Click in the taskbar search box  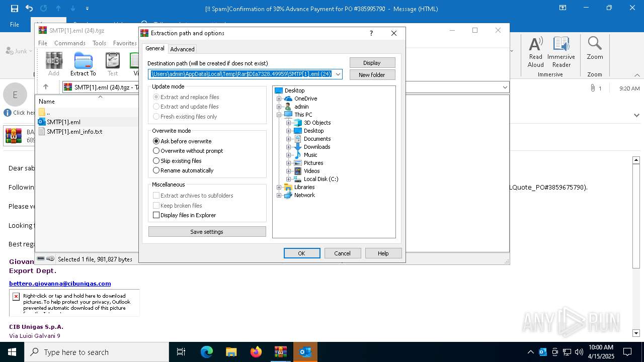[x=97, y=352]
